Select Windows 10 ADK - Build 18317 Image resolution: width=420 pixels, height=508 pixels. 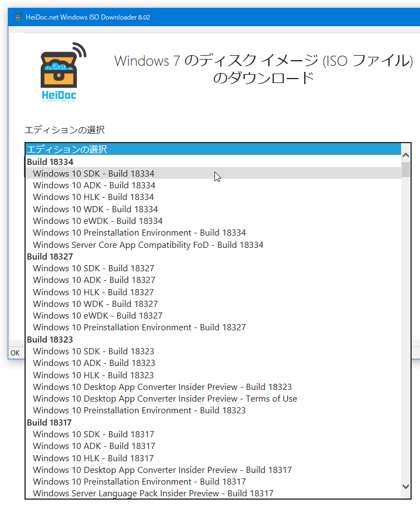click(213, 446)
